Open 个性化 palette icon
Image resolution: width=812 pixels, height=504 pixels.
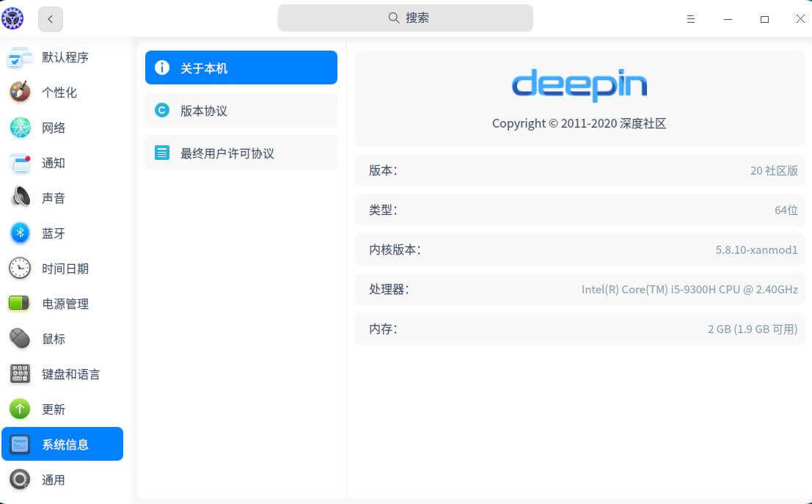(21, 92)
